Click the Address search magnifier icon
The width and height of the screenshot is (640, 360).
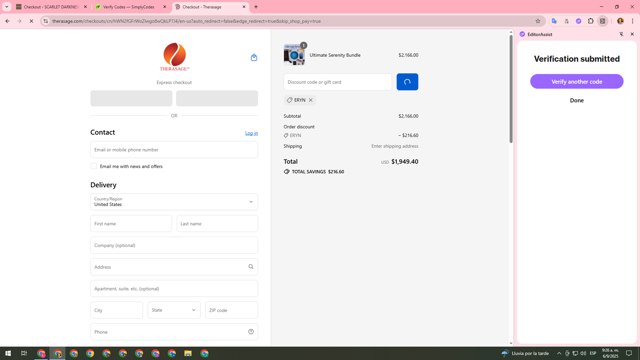[251, 267]
